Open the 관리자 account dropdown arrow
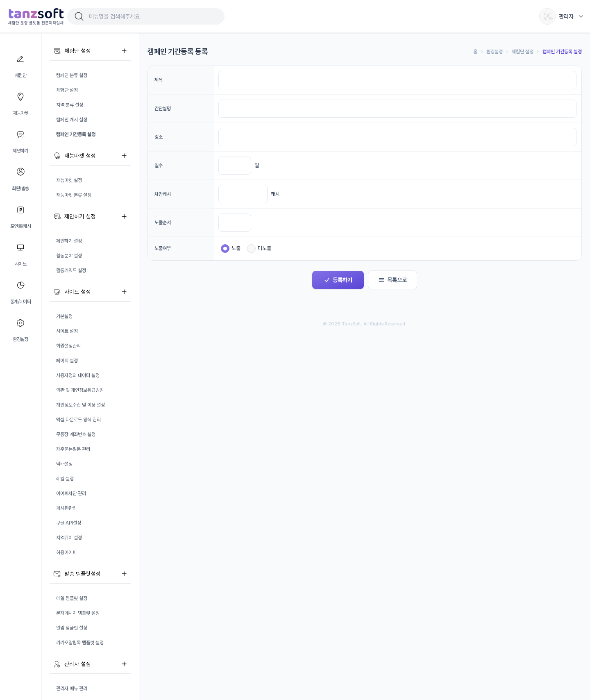The width and height of the screenshot is (590, 700). tap(581, 16)
